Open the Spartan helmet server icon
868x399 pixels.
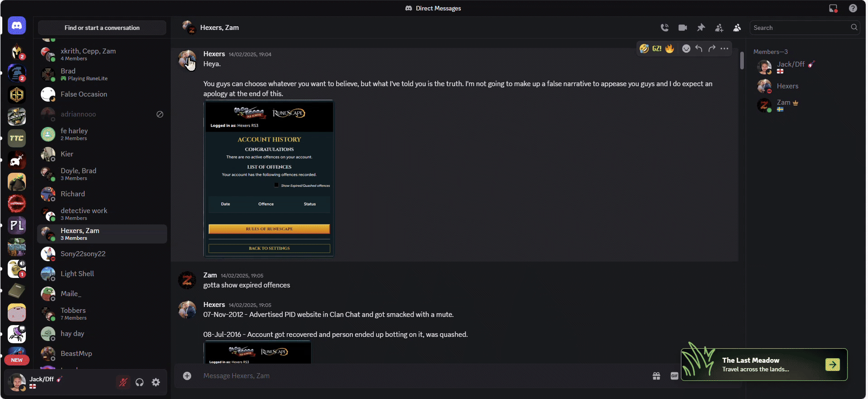pyautogui.click(x=17, y=51)
